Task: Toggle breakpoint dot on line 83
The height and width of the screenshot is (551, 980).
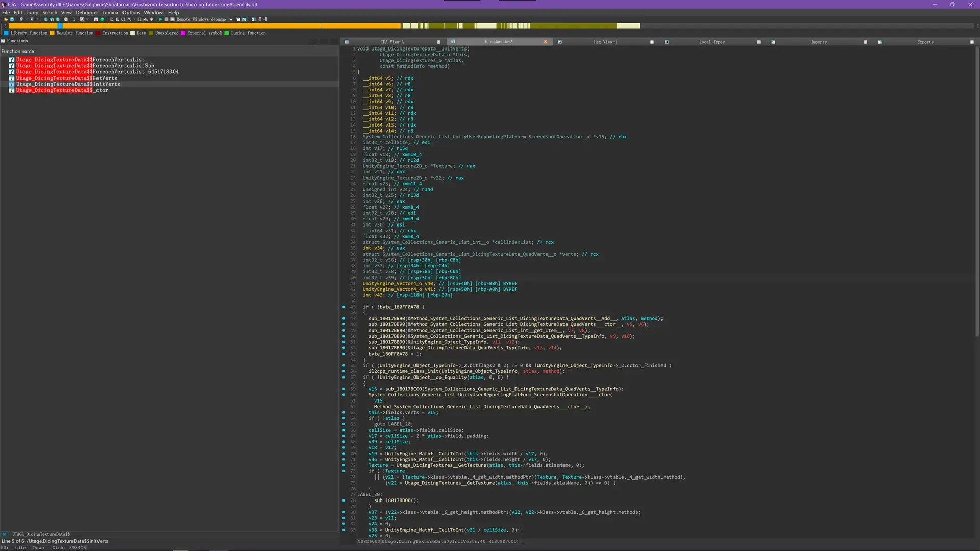Action: pos(344,530)
